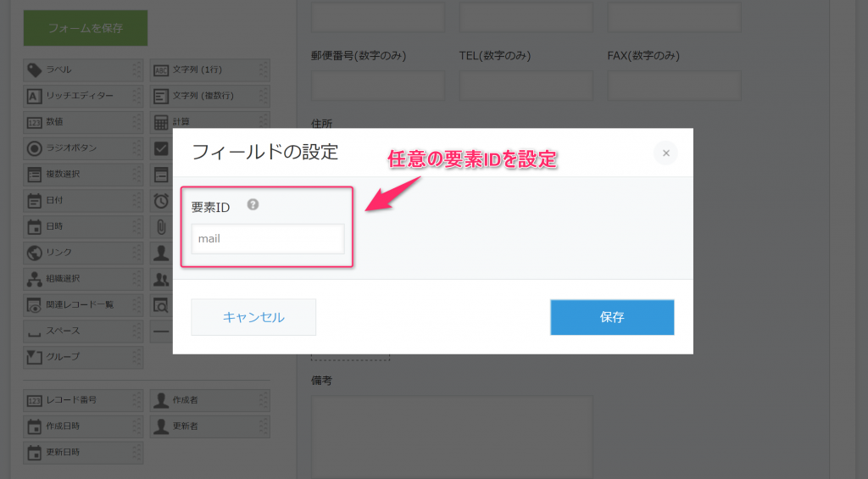Select the 計算 field in the palette
Viewport: 868px width, 479px height.
pos(210,120)
